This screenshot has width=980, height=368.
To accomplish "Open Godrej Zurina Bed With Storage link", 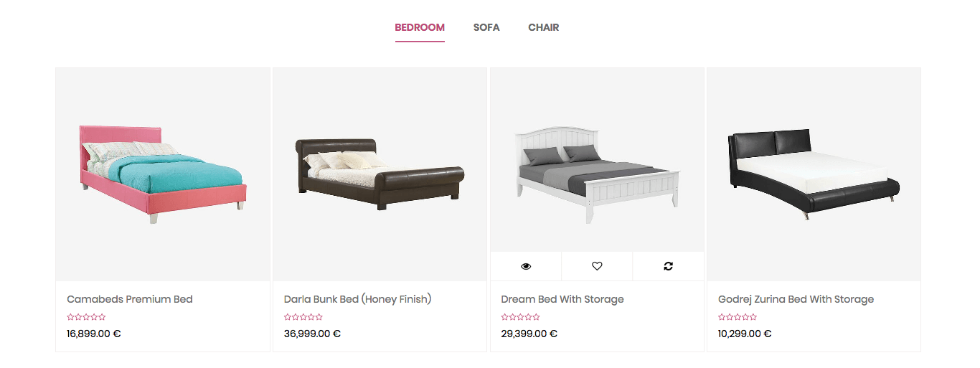I will (796, 299).
